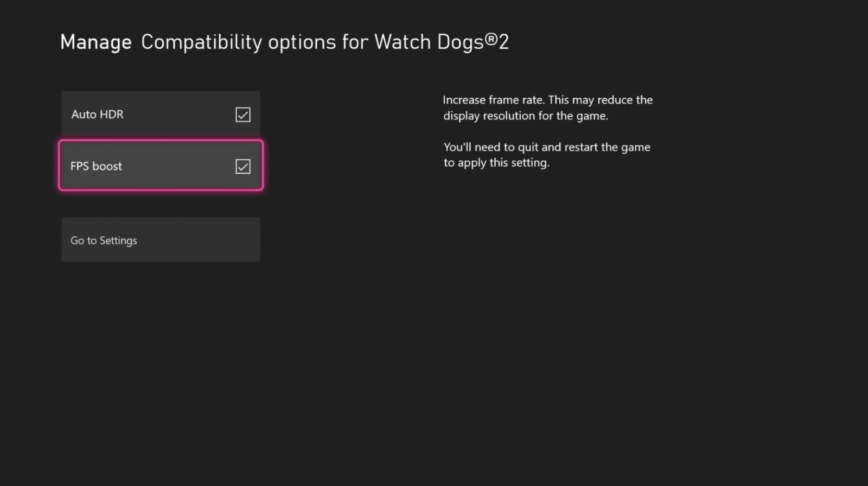Click the 'Increase frame rate' description text
The height and width of the screenshot is (486, 868).
pyautogui.click(x=548, y=108)
